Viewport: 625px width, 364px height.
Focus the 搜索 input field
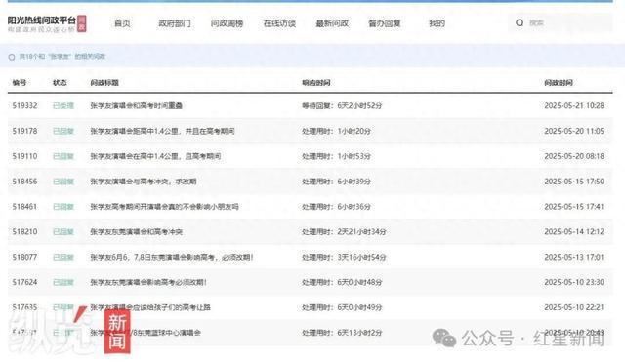click(568, 23)
